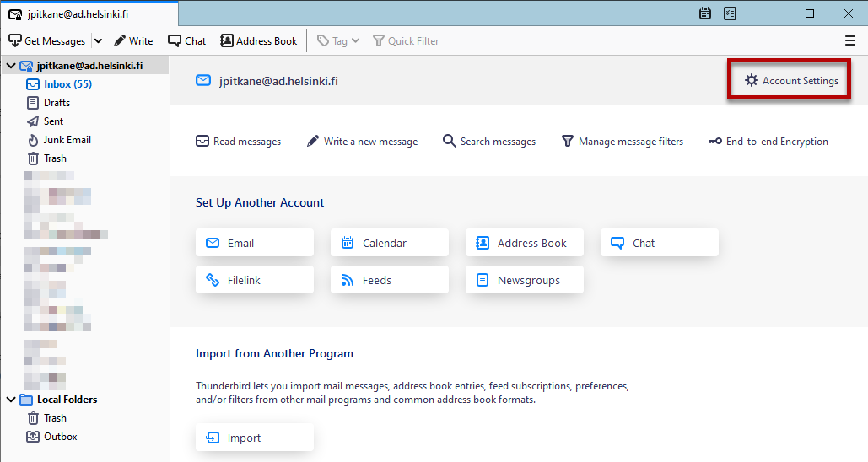Image resolution: width=868 pixels, height=462 pixels.
Task: Collapse the jpitkane@ad.helsinki.fi account tree
Action: click(x=11, y=66)
